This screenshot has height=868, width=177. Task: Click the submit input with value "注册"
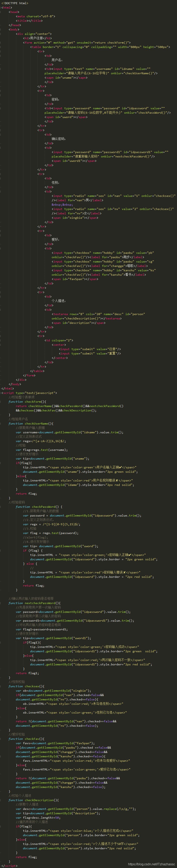click(x=90, y=350)
